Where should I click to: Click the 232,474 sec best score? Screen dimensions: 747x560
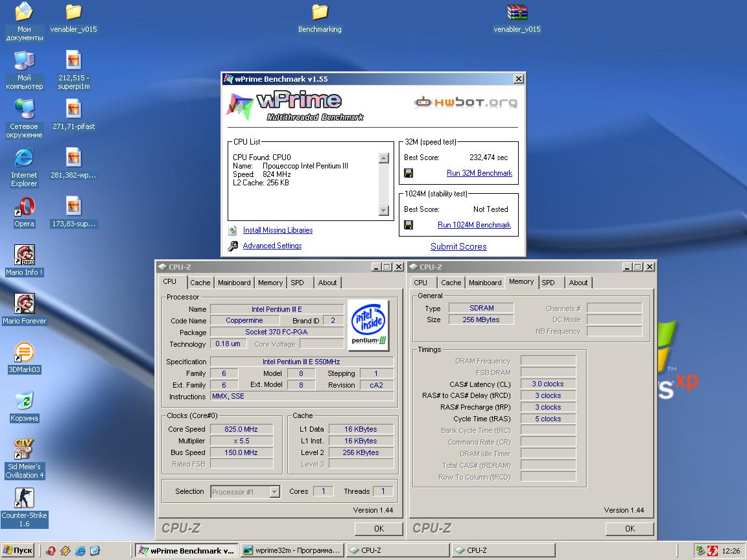click(x=489, y=157)
